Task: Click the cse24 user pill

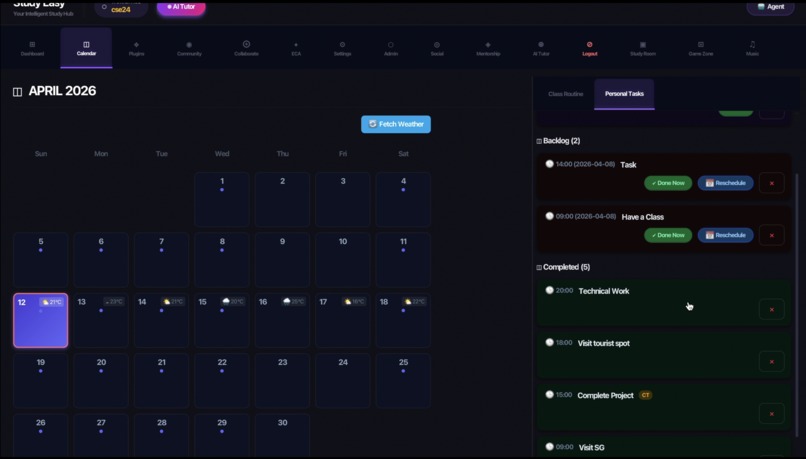Action: [x=121, y=8]
